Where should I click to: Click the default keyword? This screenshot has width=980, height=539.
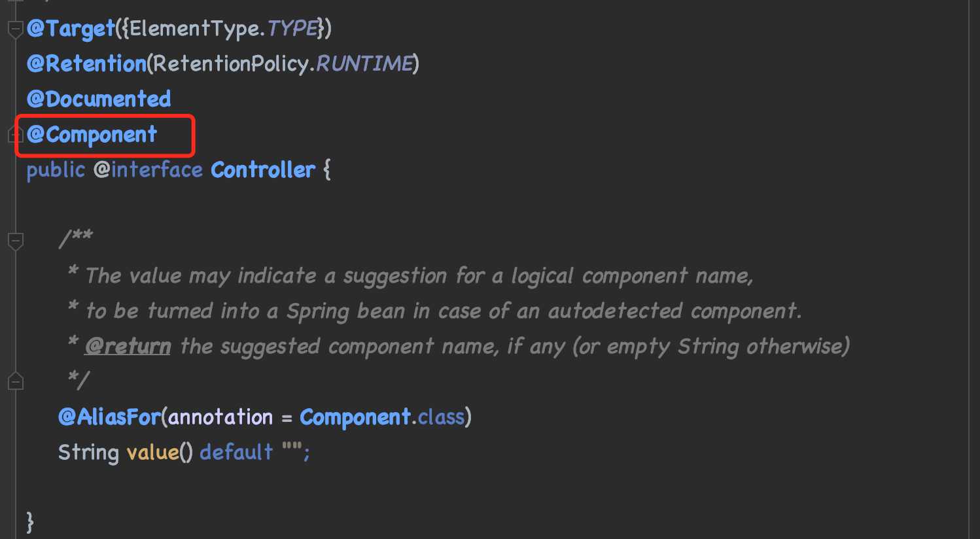point(236,452)
